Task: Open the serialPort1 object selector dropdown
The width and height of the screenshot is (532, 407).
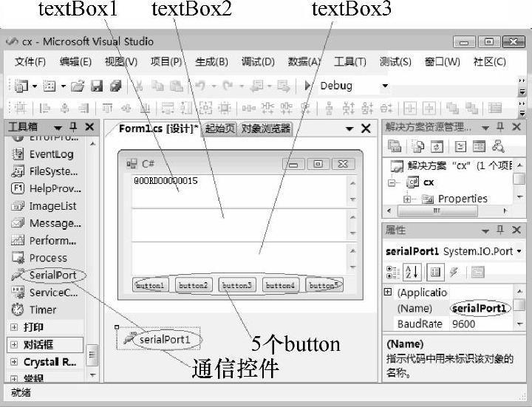Action: click(x=519, y=251)
